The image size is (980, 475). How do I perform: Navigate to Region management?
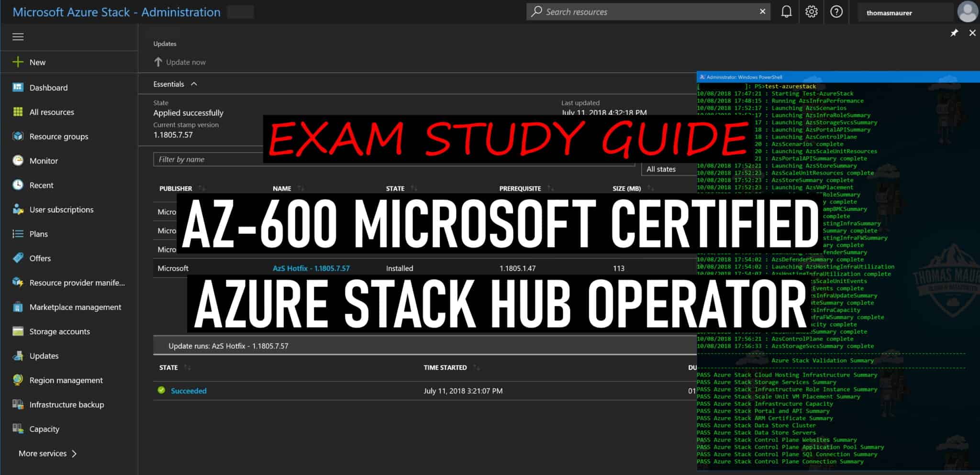pyautogui.click(x=66, y=380)
